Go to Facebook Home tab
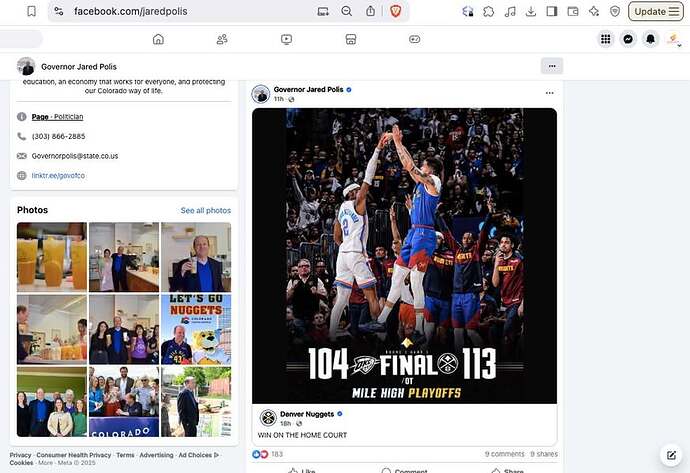690x473 pixels. coord(158,40)
